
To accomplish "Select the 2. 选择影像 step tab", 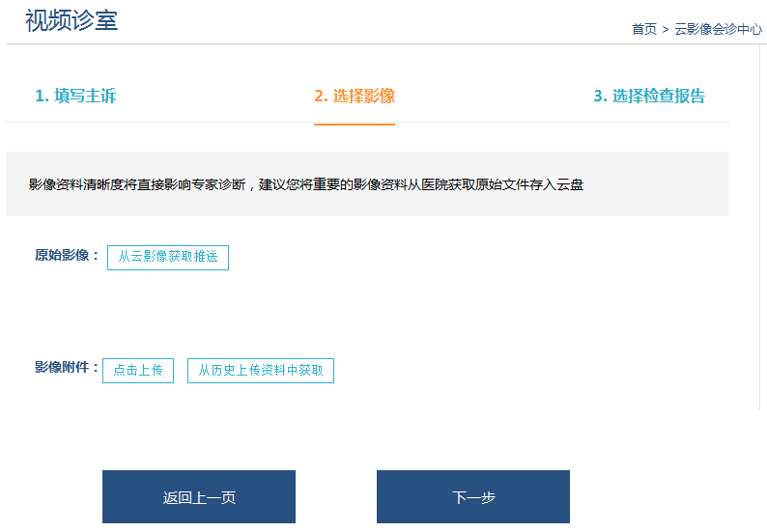I will 355,96.
